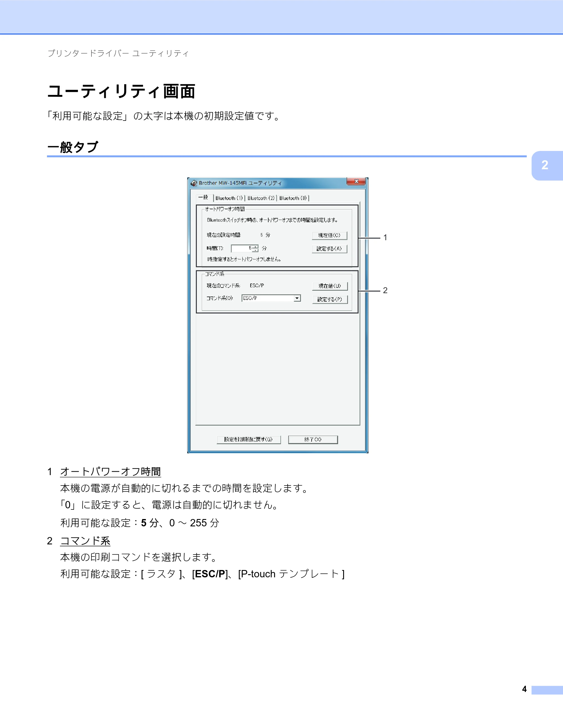
Task: Click the header text プリンタードライバー ユーティリティ
Action: coord(118,53)
